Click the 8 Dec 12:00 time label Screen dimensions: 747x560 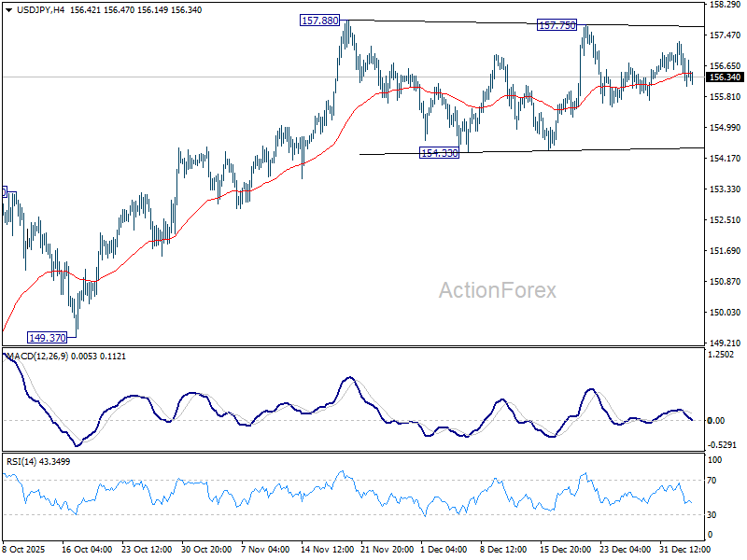pyautogui.click(x=503, y=549)
